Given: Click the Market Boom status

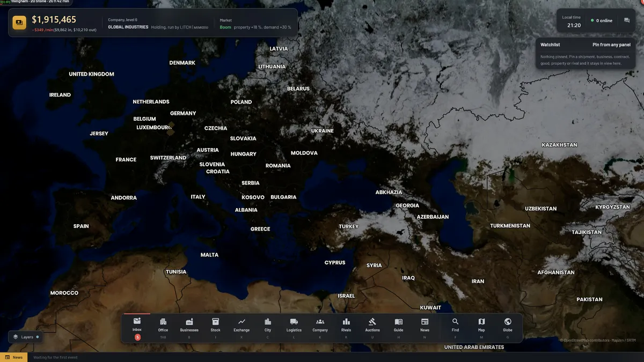Looking at the screenshot, I should coord(225,27).
